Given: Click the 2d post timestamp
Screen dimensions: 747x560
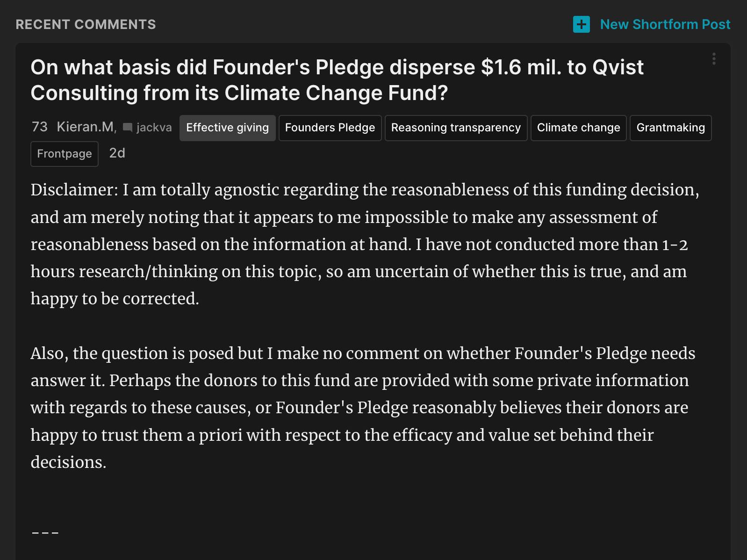Looking at the screenshot, I should (117, 153).
